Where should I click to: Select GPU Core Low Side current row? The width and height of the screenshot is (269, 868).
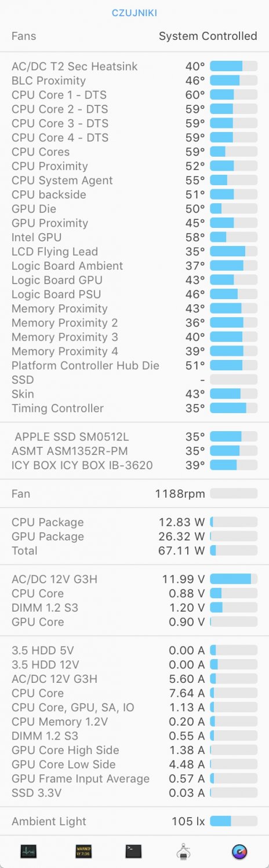click(x=134, y=764)
